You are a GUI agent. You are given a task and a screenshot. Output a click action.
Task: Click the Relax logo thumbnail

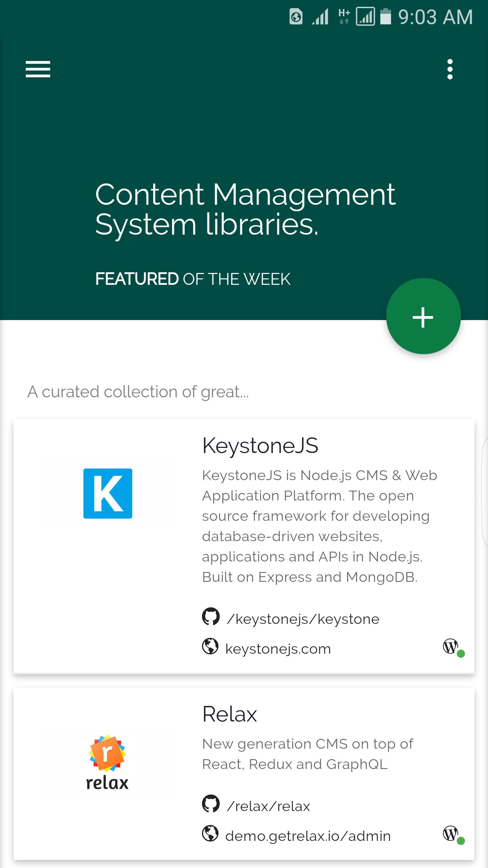[x=107, y=763]
